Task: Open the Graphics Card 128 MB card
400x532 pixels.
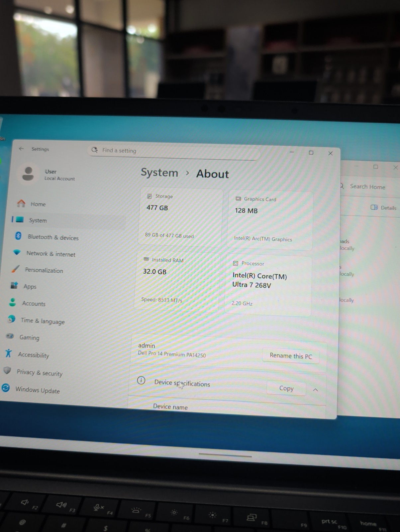Action: [x=270, y=220]
